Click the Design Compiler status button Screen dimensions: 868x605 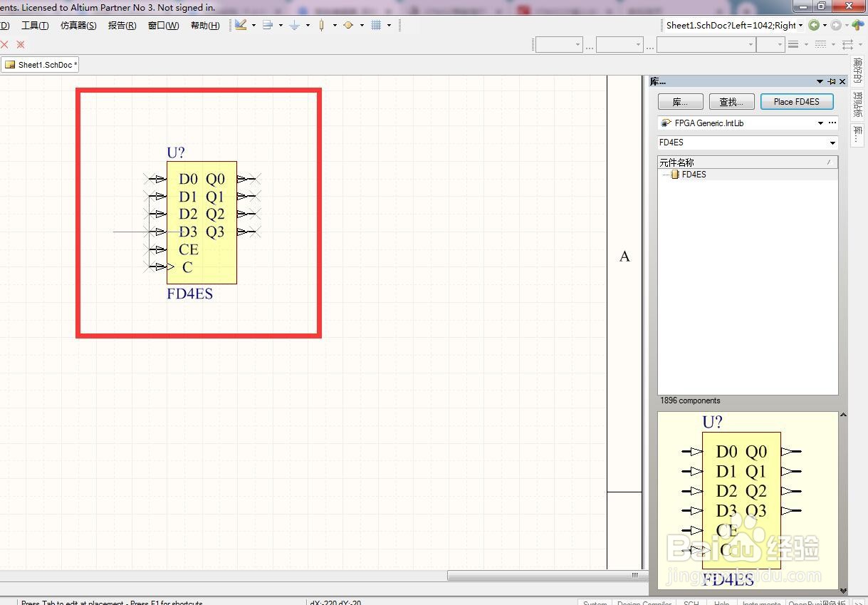pyautogui.click(x=644, y=602)
